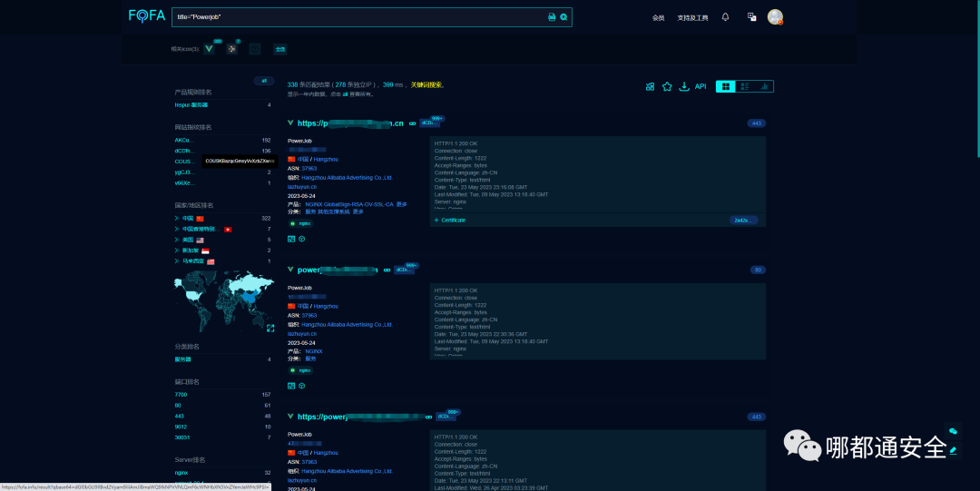Viewport: 980px width, 491px height.
Task: Open the 支持及工具 menu
Action: pos(692,18)
